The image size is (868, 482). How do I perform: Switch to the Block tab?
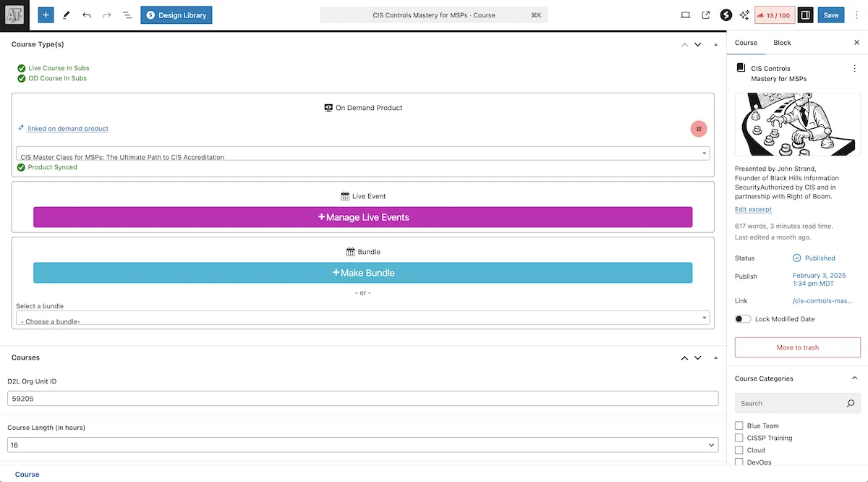click(782, 43)
